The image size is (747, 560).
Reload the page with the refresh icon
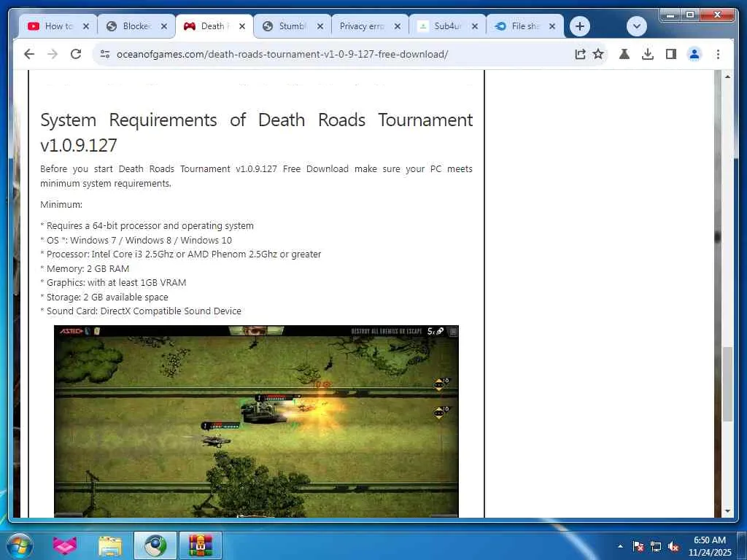click(x=76, y=54)
